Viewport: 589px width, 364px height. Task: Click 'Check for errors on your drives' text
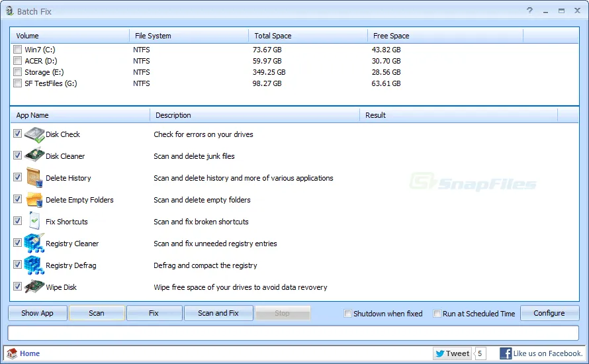coord(203,134)
